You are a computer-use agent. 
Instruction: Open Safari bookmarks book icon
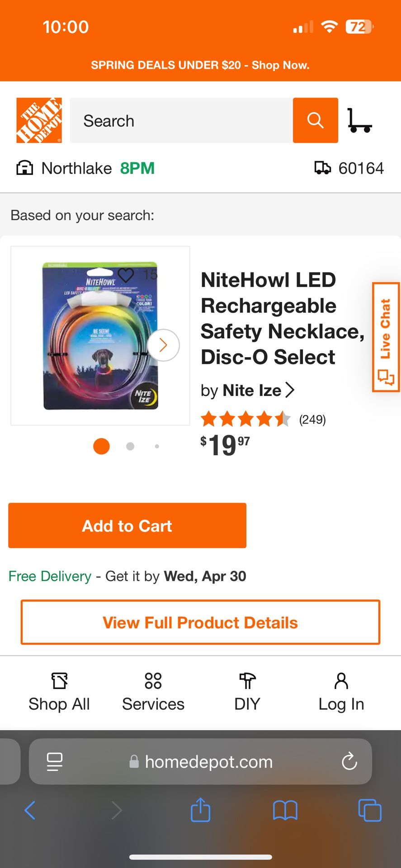(285, 810)
